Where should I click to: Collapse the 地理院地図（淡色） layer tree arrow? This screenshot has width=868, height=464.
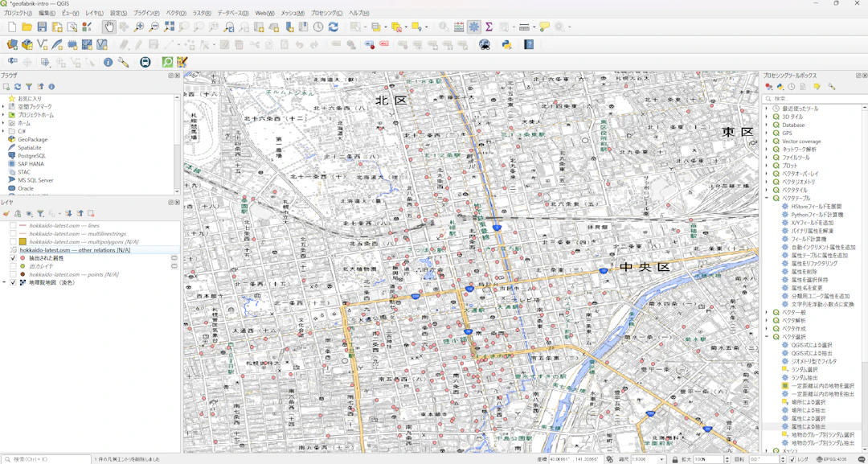pyautogui.click(x=5, y=282)
